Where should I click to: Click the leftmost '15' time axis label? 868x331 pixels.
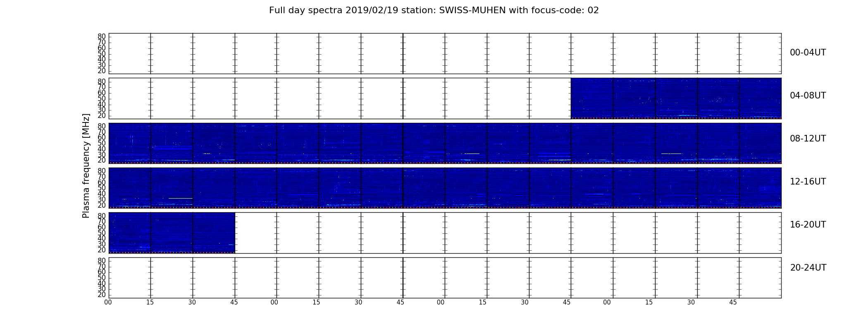(x=150, y=302)
